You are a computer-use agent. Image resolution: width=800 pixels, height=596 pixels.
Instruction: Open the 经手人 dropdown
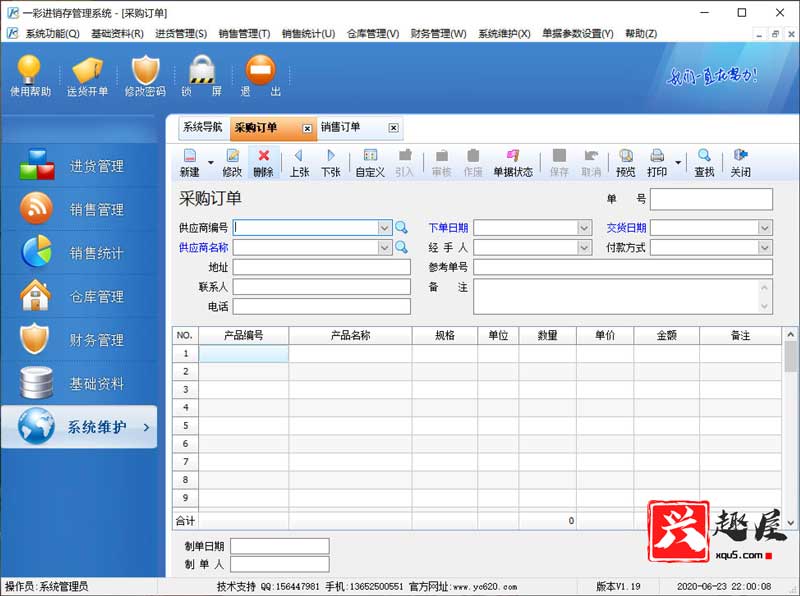[x=584, y=247]
